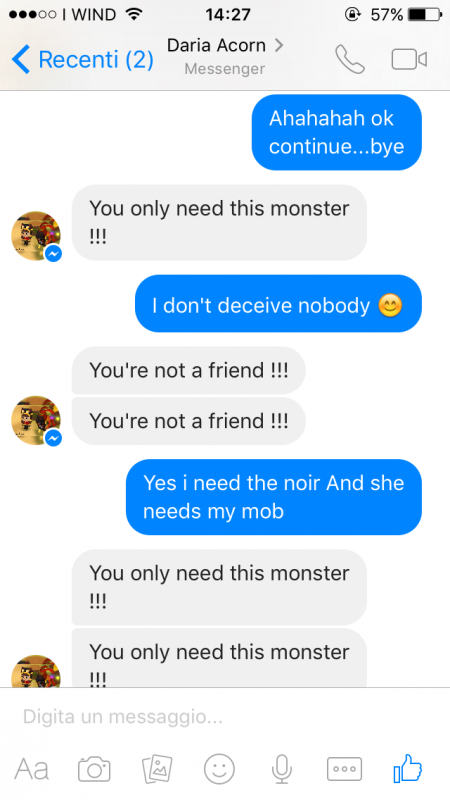Select the 'I don't deceive nobody' message bubble
The width and height of the screenshot is (450, 800).
[x=278, y=304]
